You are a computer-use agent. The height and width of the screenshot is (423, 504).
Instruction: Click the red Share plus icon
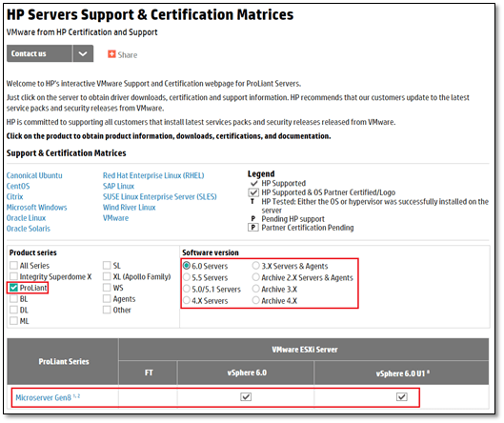pyautogui.click(x=111, y=54)
